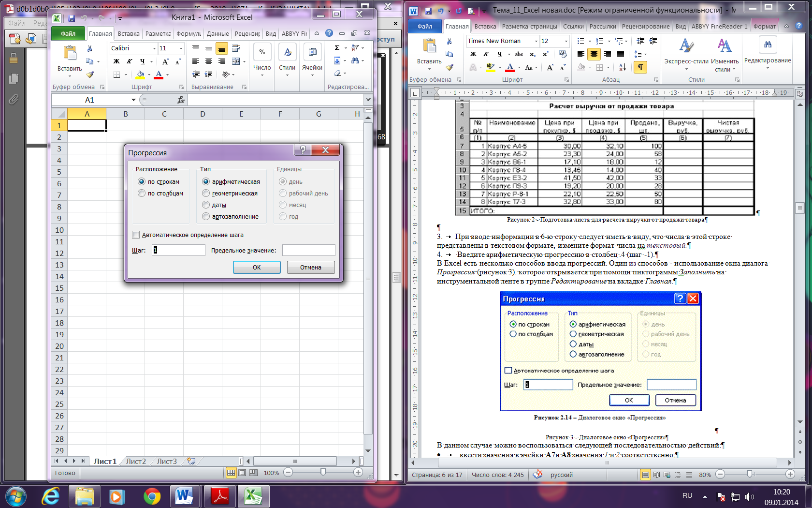Screen dimensions: 812x508
Task: Click Excel zoom in plus button
Action: [358, 472]
